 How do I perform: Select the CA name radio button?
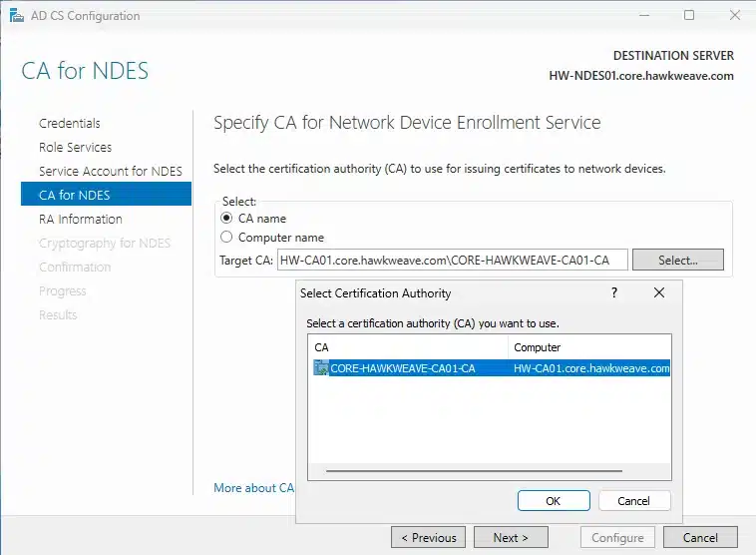click(226, 218)
